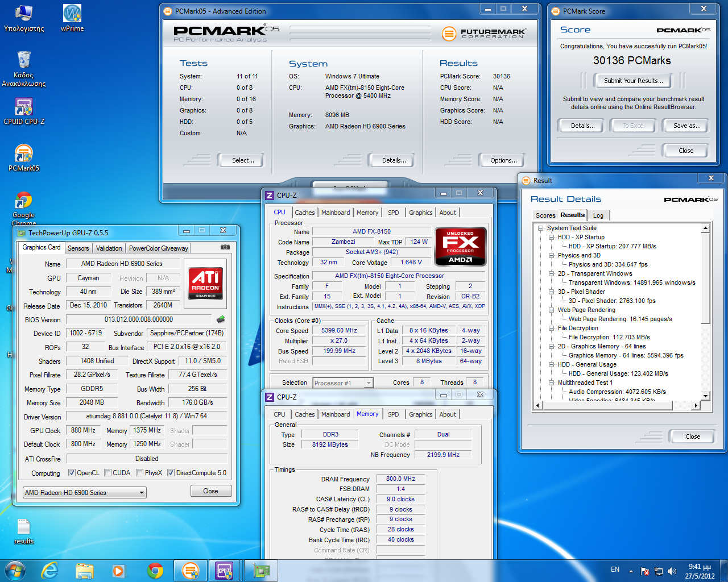728x582 pixels.
Task: Open the GPU selection dropdown in GPU-Z
Action: click(85, 492)
